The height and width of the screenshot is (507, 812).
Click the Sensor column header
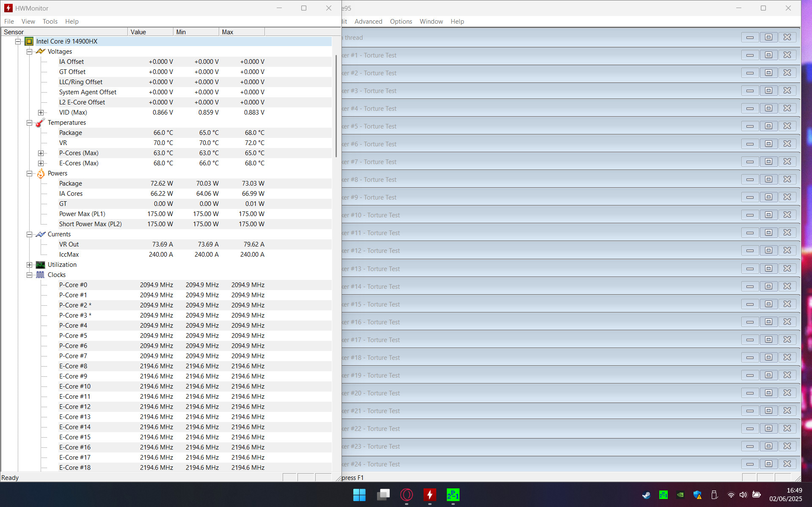[x=64, y=32]
